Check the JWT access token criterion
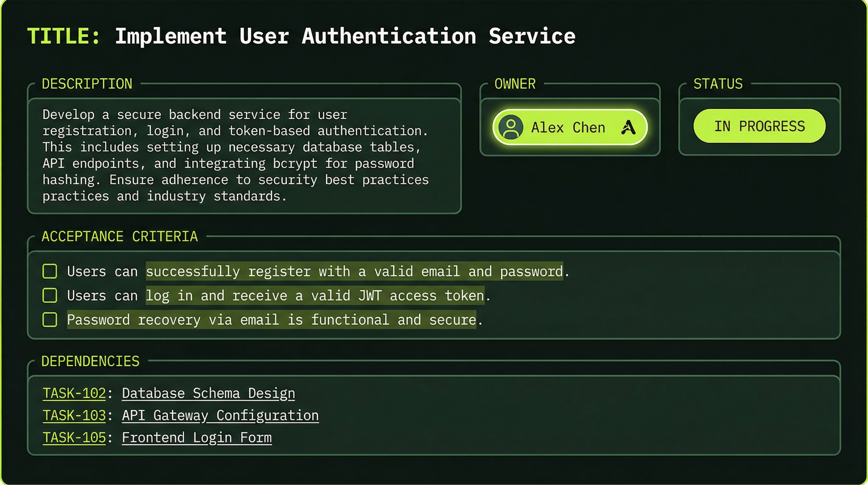The image size is (868, 485). point(49,296)
